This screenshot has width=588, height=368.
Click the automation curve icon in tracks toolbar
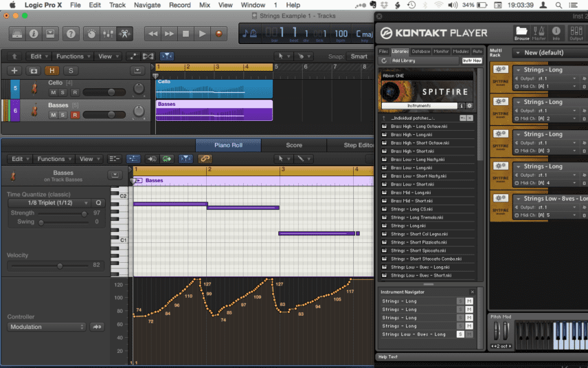pyautogui.click(x=133, y=56)
